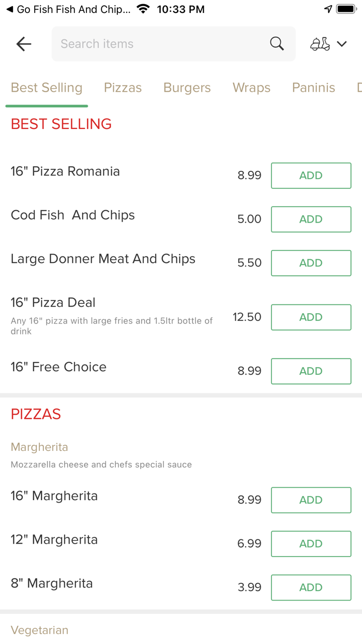This screenshot has height=644, width=362.
Task: Click the back arrow to return to previous screen
Action: click(x=23, y=44)
